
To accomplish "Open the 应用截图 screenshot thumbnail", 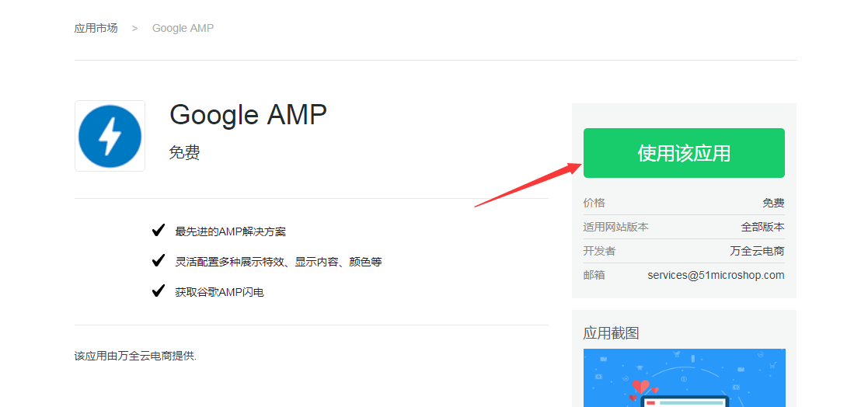I will (684, 377).
